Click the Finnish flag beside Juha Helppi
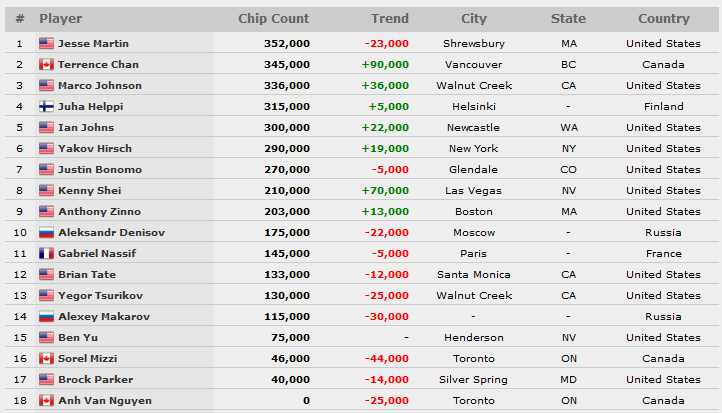722x413 pixels. click(x=46, y=106)
